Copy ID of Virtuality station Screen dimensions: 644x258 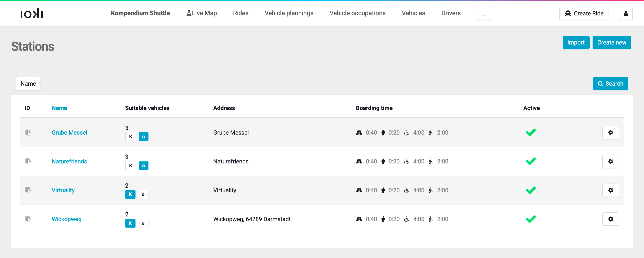click(28, 190)
